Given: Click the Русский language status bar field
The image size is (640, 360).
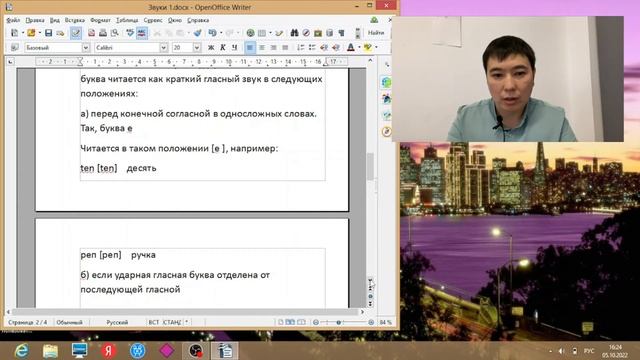Looking at the screenshot, I should 117,322.
